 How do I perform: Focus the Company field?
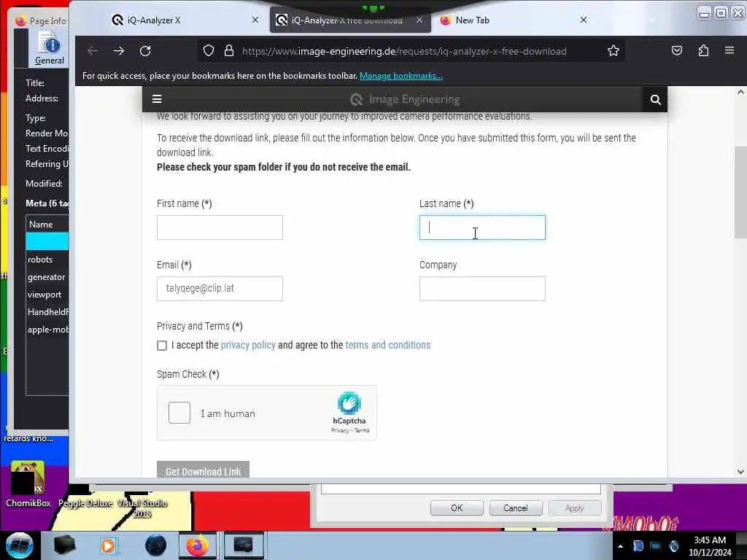pyautogui.click(x=482, y=289)
